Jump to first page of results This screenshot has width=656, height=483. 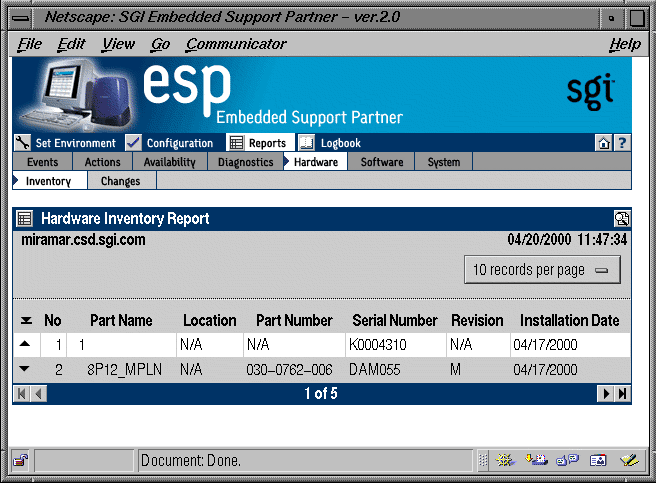(x=22, y=394)
